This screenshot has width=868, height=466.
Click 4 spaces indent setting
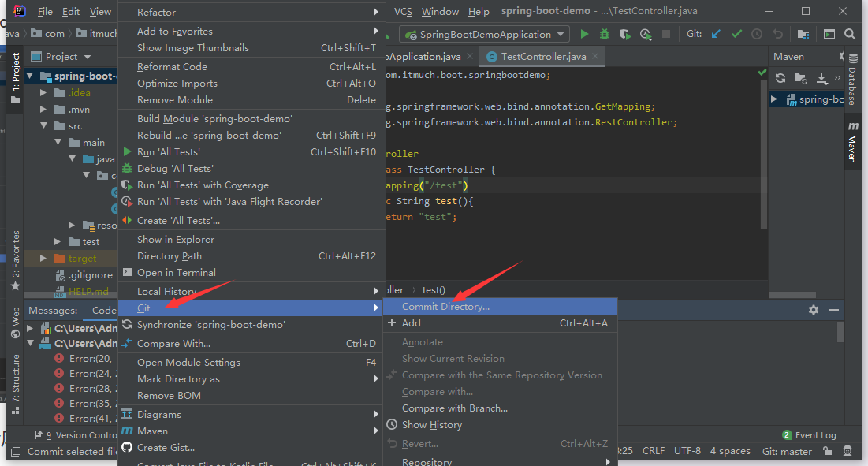point(730,451)
